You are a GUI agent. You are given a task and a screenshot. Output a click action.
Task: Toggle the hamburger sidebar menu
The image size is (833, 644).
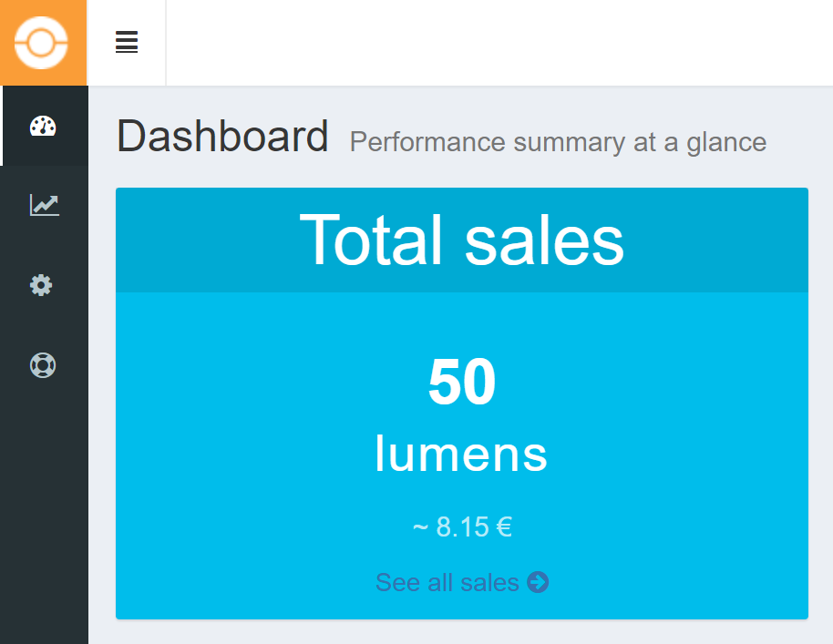pos(127,43)
